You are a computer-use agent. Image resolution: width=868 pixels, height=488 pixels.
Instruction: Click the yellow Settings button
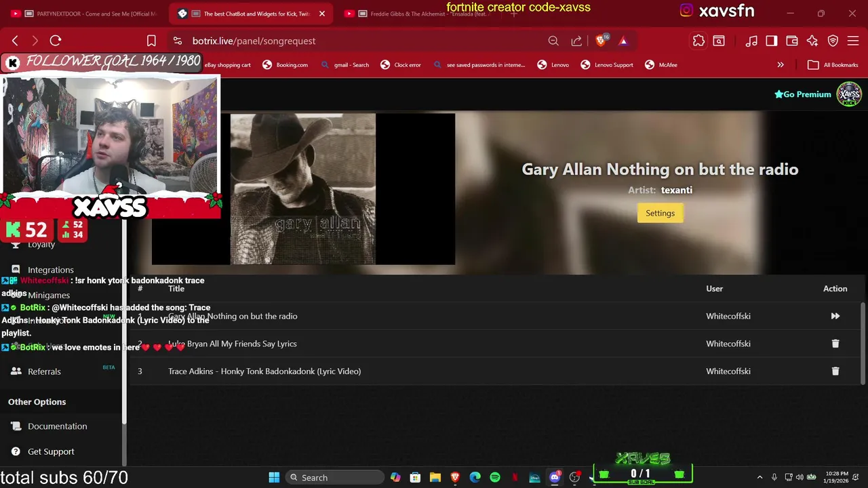coord(660,213)
